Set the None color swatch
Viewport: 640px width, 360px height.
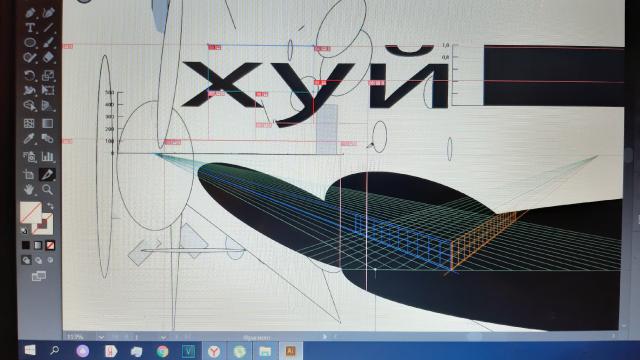click(50, 245)
